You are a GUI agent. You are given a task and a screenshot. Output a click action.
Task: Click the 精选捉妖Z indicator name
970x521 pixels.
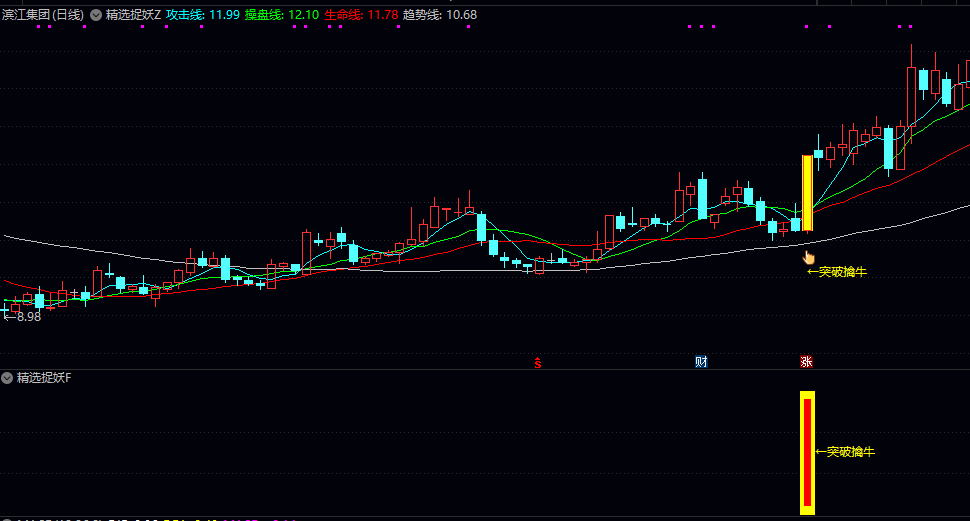point(133,15)
